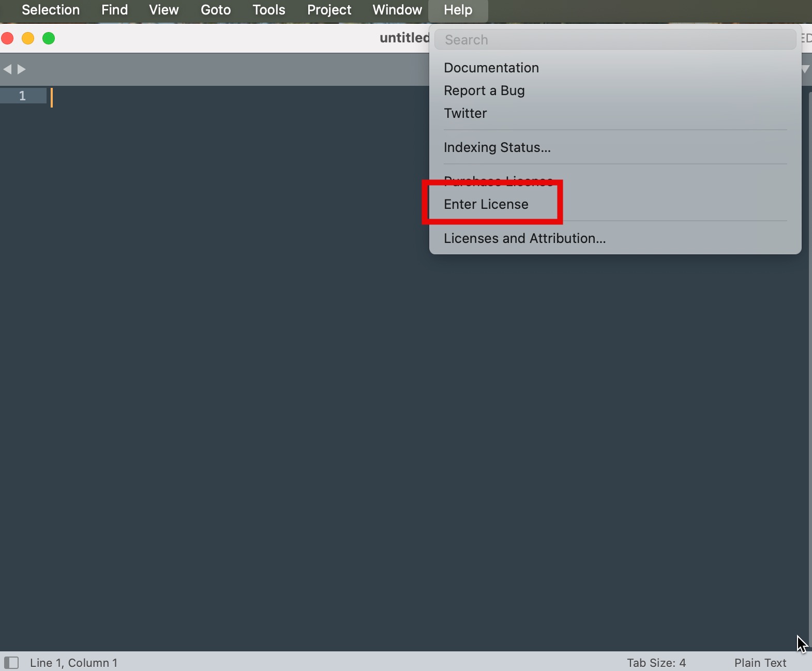Open Documentation from Help menu
Image resolution: width=812 pixels, height=671 pixels.
click(x=491, y=68)
